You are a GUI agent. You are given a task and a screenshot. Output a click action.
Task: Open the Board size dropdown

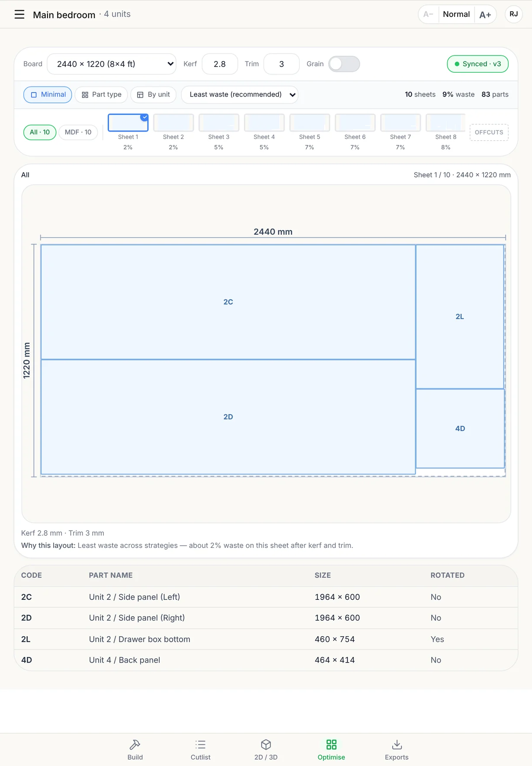coord(112,64)
